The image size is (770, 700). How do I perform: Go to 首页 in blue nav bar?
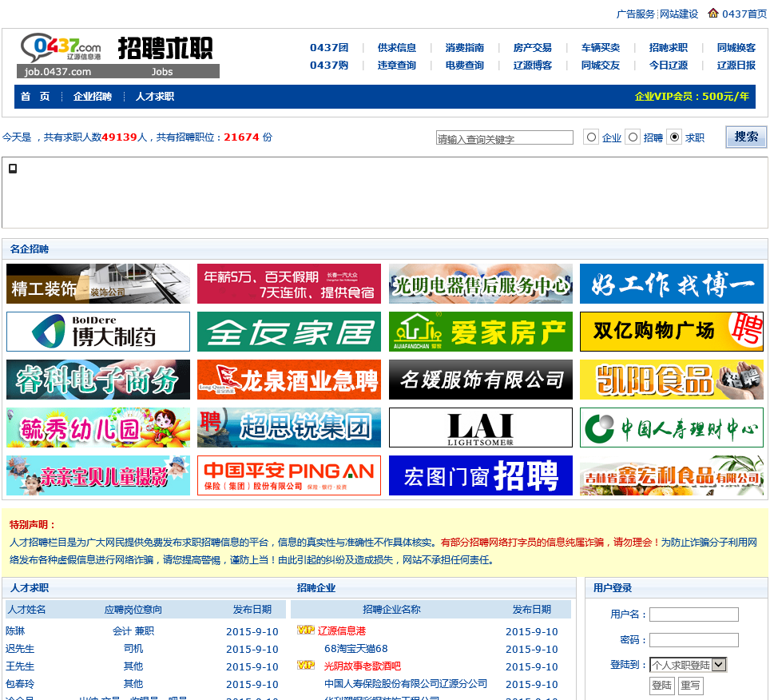[35, 96]
